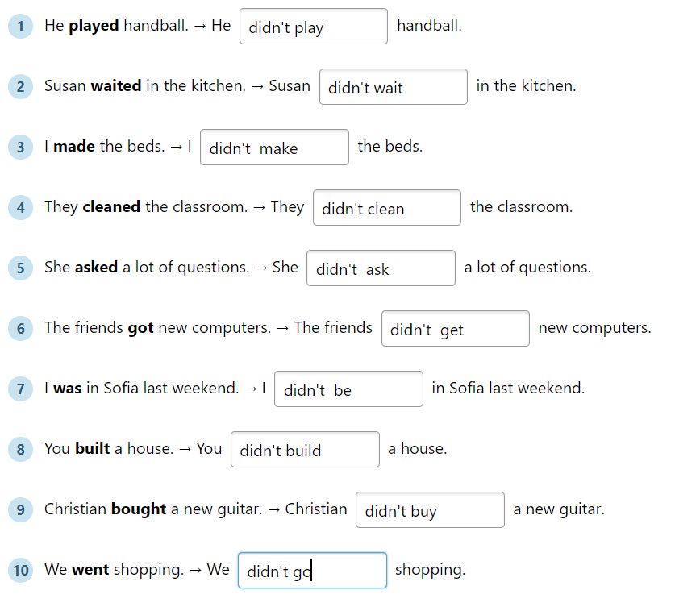700x615 pixels.
Task: Select the "didn't be" input field
Action: 348,389
